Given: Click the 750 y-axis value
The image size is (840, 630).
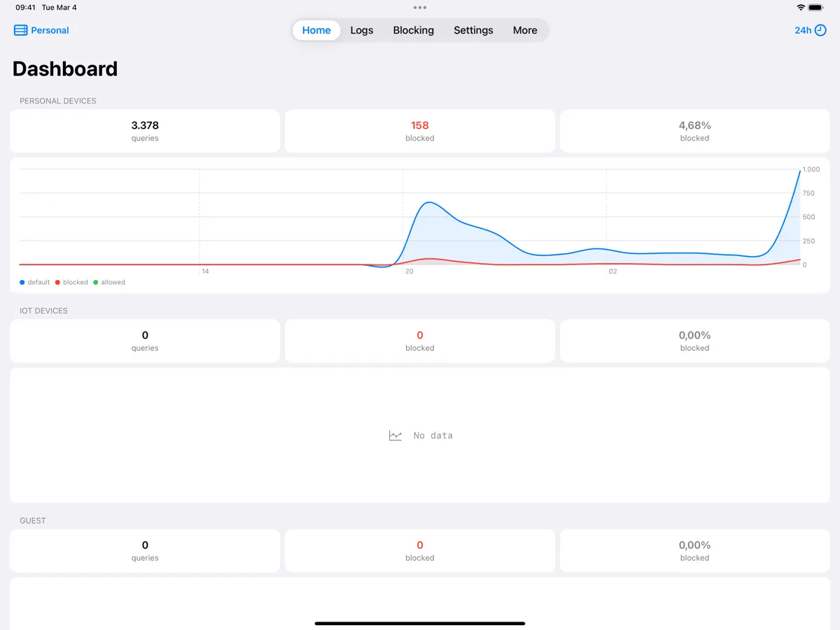Looking at the screenshot, I should 808,193.
